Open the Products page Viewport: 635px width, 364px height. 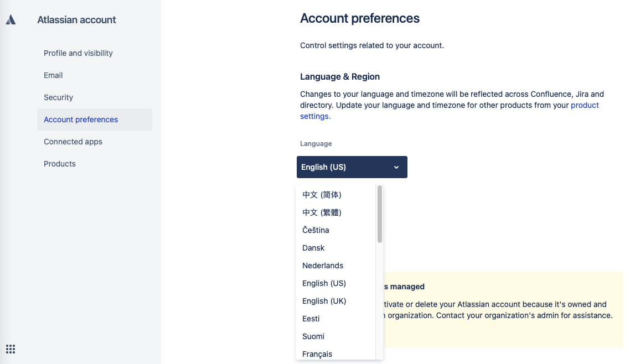click(60, 164)
